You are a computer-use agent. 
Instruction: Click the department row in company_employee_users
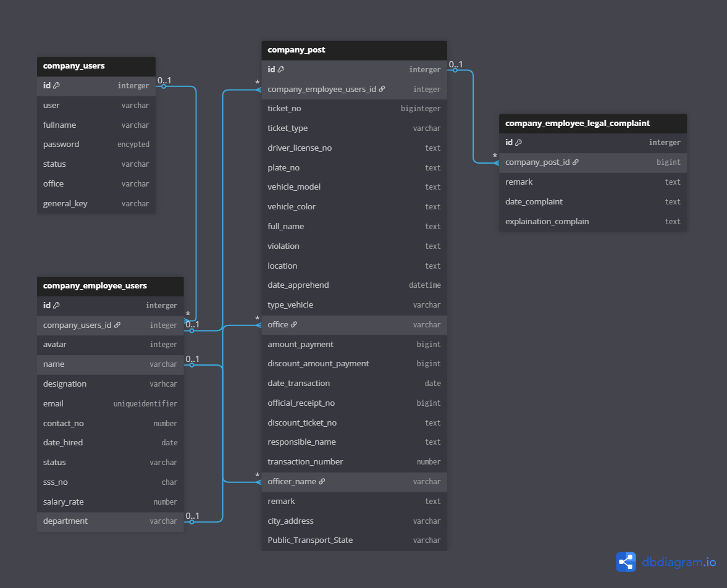pos(110,521)
